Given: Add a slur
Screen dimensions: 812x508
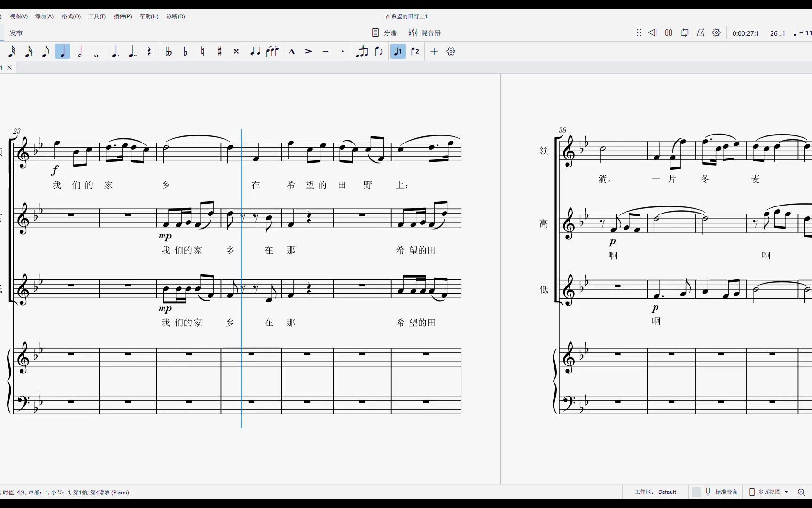Looking at the screenshot, I should click(273, 51).
